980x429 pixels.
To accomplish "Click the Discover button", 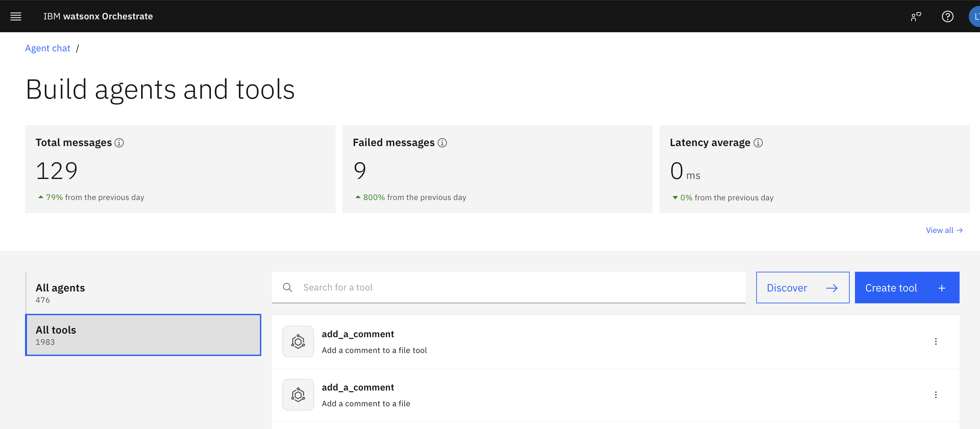I will [x=802, y=288].
